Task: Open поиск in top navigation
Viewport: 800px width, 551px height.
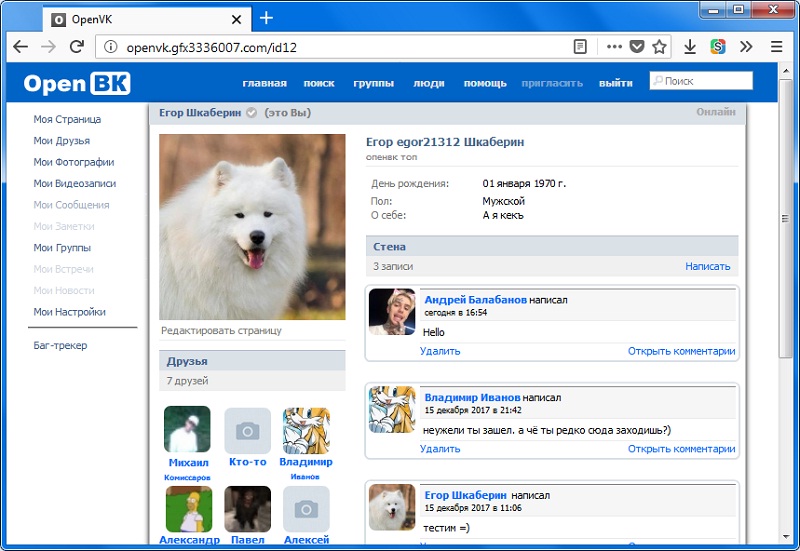Action: click(x=319, y=83)
